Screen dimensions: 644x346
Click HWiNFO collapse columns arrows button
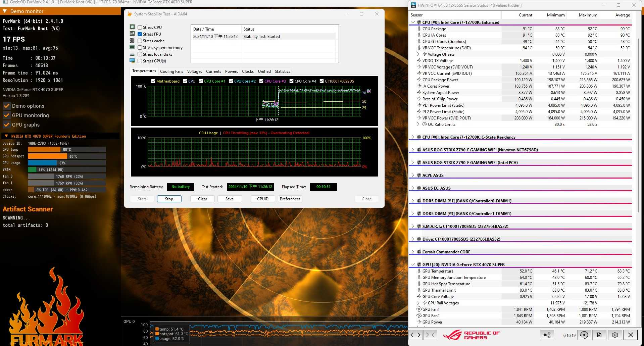[x=430, y=335]
